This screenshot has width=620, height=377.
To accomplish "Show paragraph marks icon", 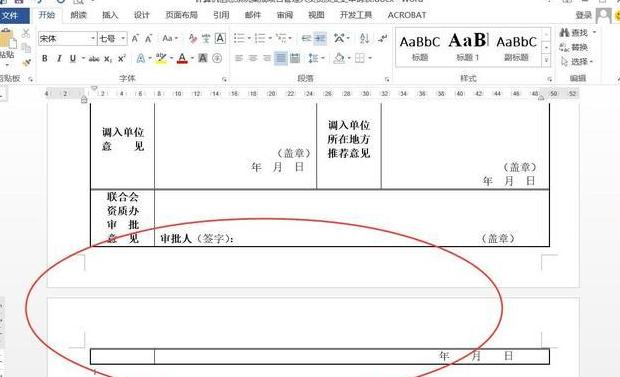I will (382, 38).
